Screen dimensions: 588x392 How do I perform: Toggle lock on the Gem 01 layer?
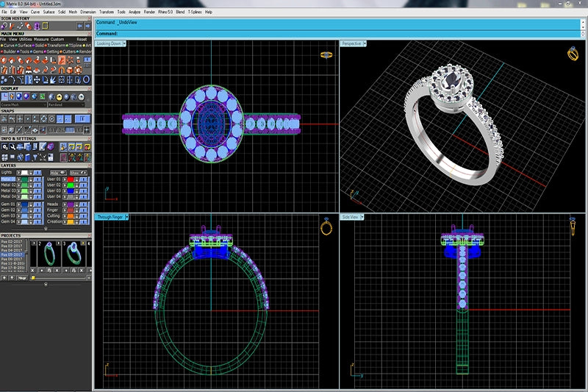coord(31,204)
